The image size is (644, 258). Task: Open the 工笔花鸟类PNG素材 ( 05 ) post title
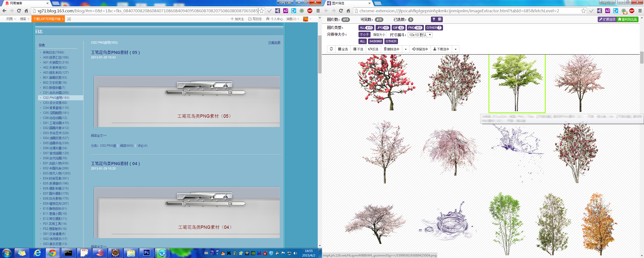115,52
